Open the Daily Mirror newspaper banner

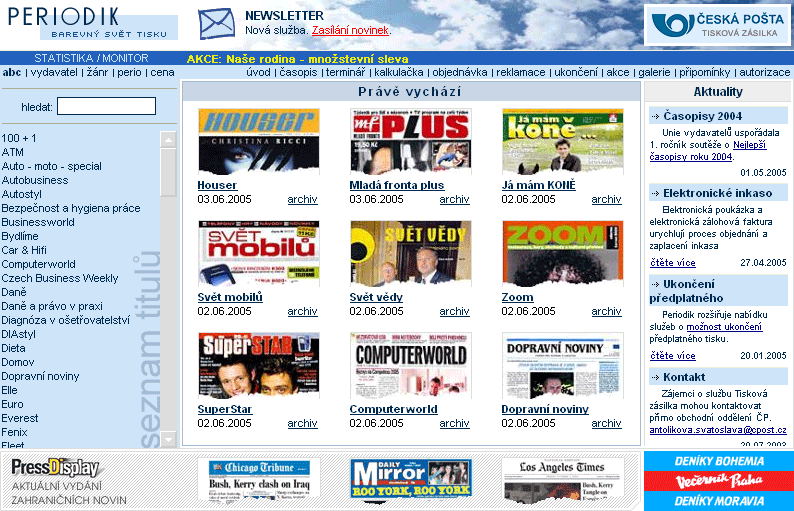(x=410, y=478)
